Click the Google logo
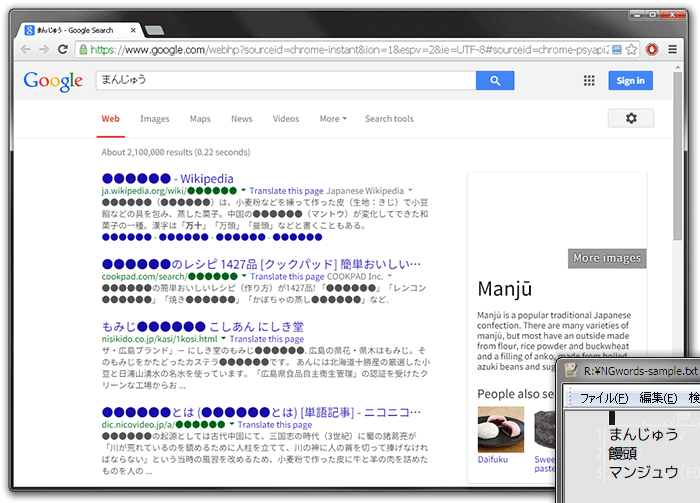This screenshot has height=503, width=700. [x=53, y=81]
